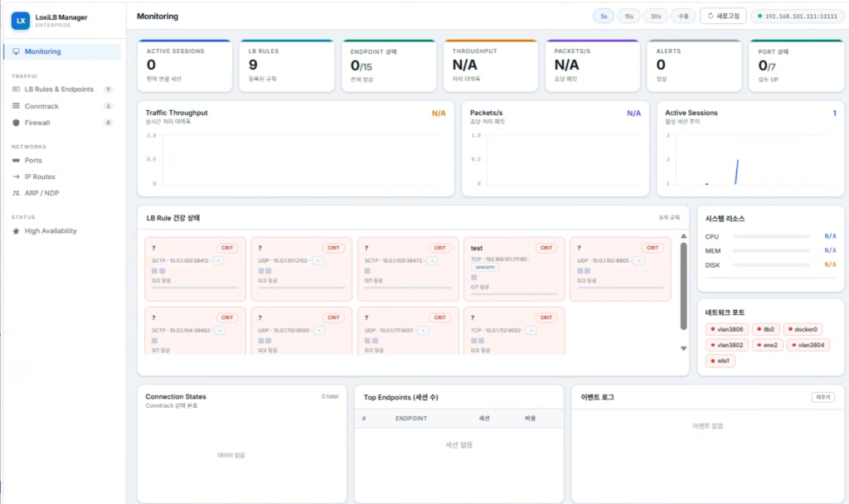Click the Firewall shield icon
Viewport: 849px width, 504px height.
coord(16,123)
